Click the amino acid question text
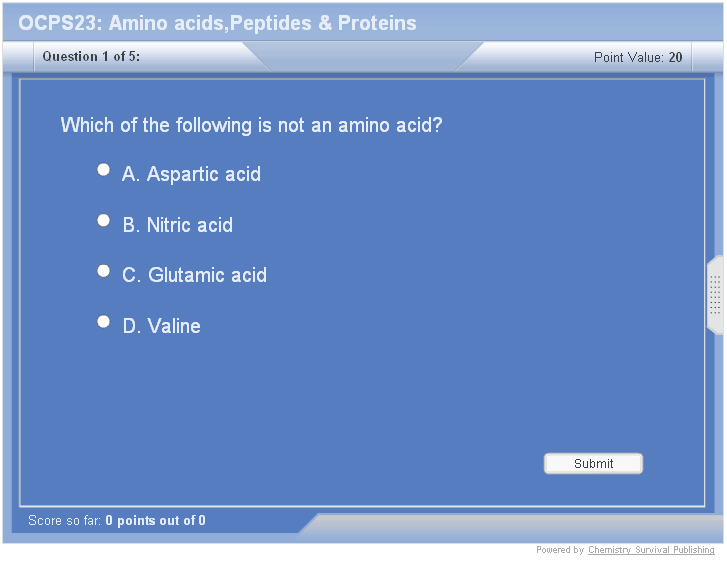This screenshot has height=561, width=727. click(x=251, y=125)
